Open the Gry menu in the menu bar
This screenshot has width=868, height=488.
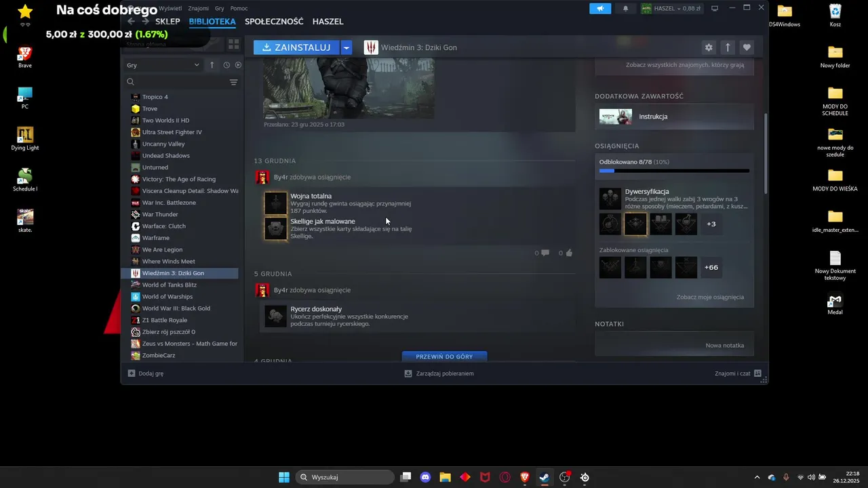point(219,8)
